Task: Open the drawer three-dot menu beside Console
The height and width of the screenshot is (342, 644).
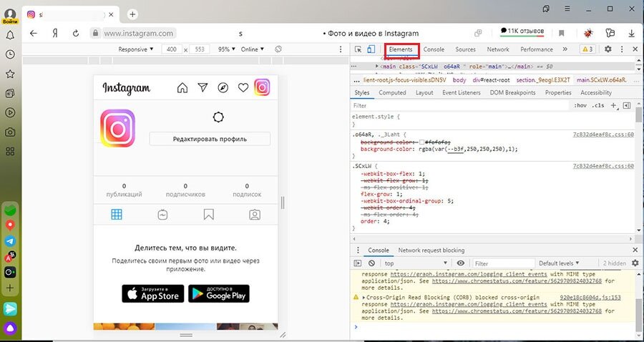Action: click(358, 250)
